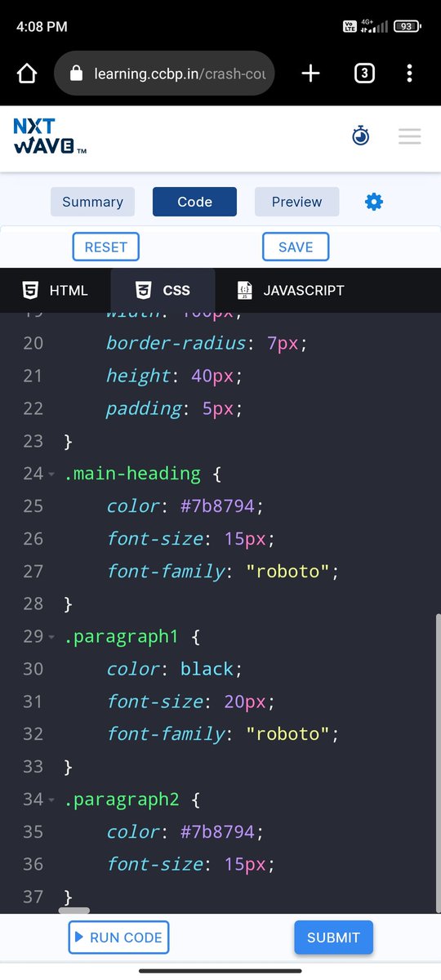Open the hamburger navigation menu
Screen dimensions: 441x980
(x=409, y=136)
